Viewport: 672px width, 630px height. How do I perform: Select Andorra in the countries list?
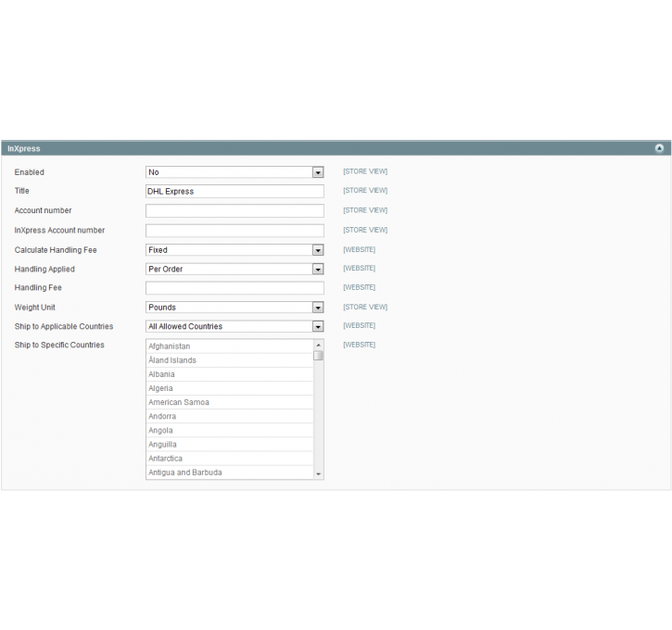coord(230,416)
